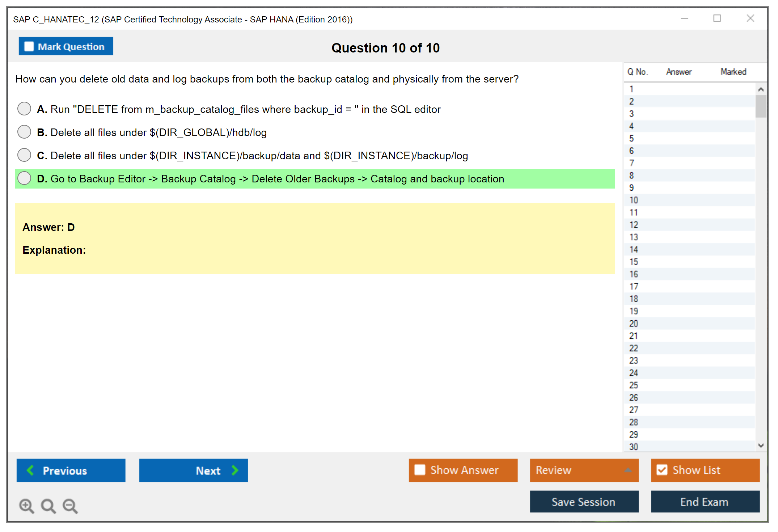The height and width of the screenshot is (532, 778).
Task: Jump to question 25 in list
Action: click(x=634, y=385)
